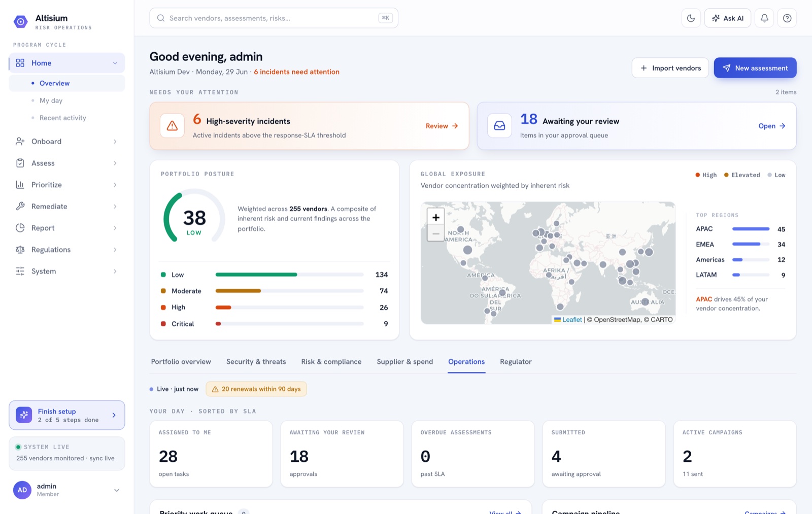Click Ask AI button
The height and width of the screenshot is (514, 812).
[x=727, y=18]
